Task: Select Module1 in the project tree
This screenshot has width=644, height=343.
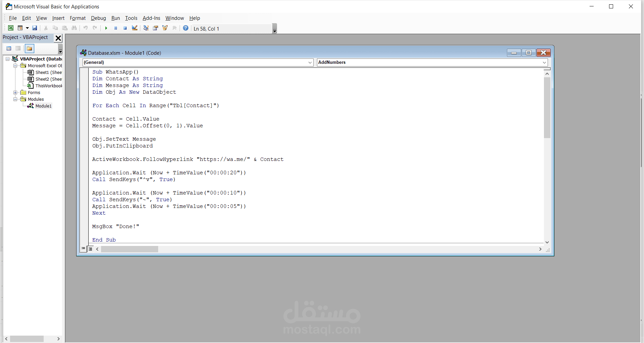Action: (44, 106)
